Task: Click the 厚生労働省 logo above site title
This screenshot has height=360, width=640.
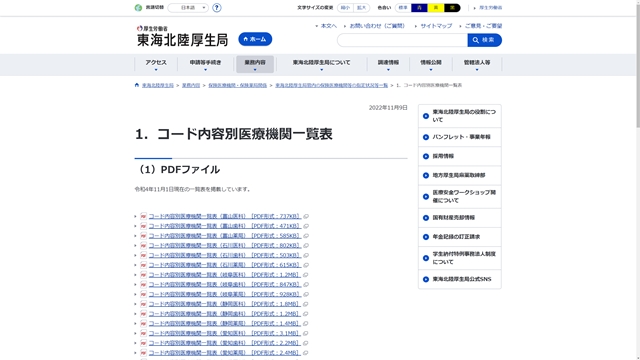Action: [152, 29]
